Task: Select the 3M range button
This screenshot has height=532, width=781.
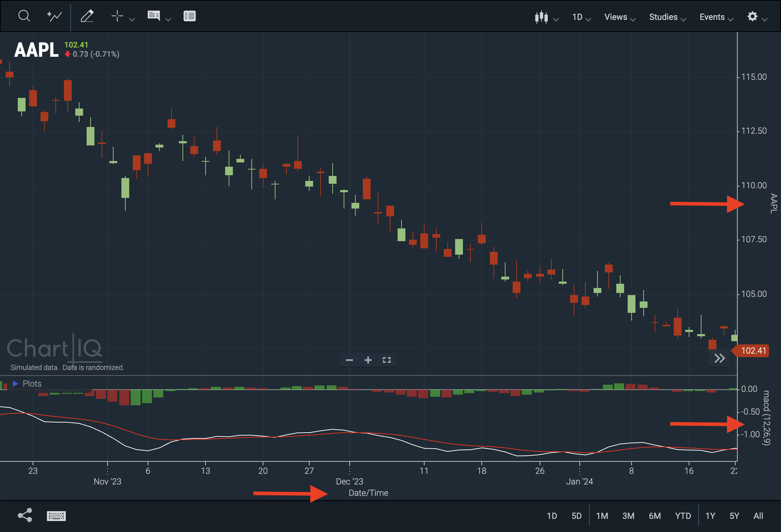Action: pyautogui.click(x=628, y=516)
